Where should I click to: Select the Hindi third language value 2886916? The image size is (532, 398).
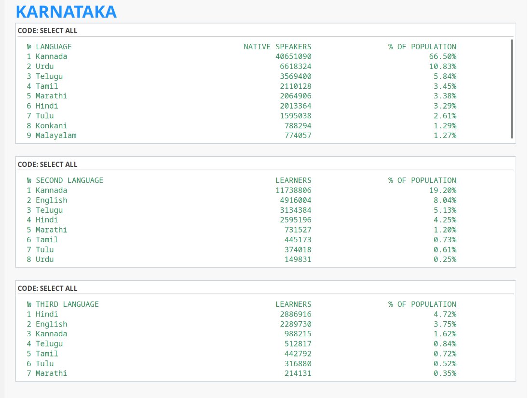click(x=296, y=314)
